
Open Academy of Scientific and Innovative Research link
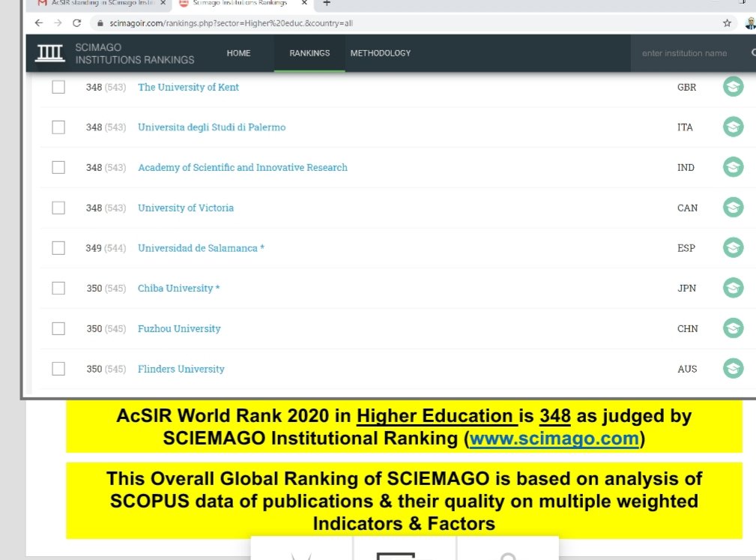(243, 167)
